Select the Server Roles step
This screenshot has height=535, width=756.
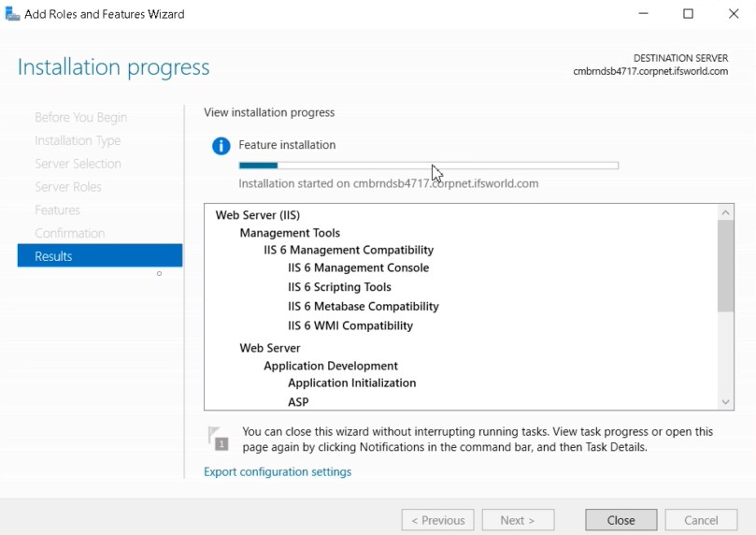pyautogui.click(x=68, y=187)
